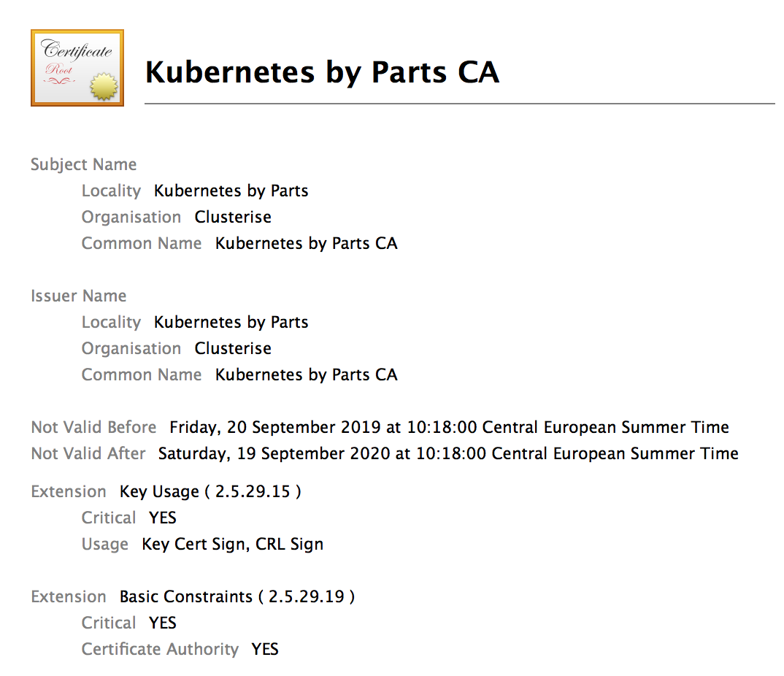This screenshot has height=676, width=784.
Task: Click the Issuer Name section heading
Action: (78, 296)
